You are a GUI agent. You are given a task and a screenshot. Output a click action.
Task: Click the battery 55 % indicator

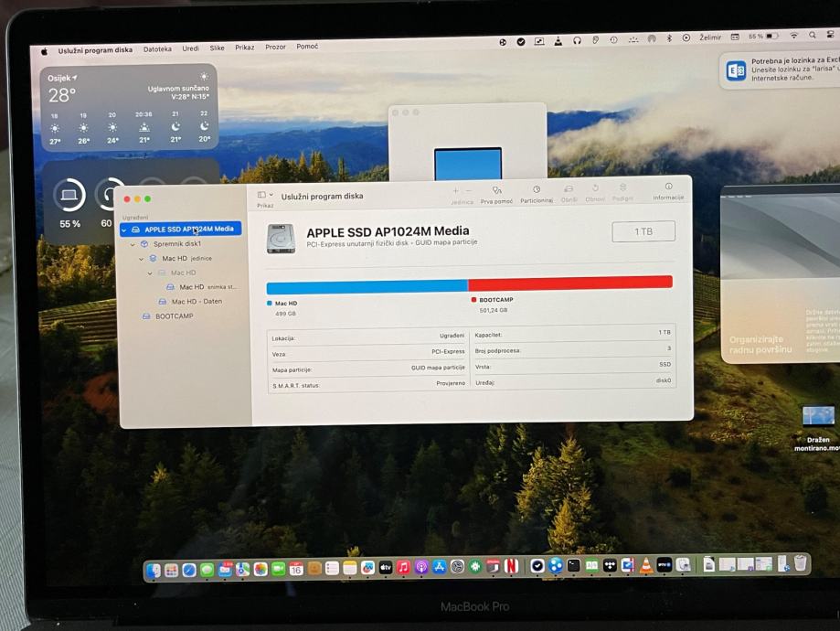[x=763, y=36]
